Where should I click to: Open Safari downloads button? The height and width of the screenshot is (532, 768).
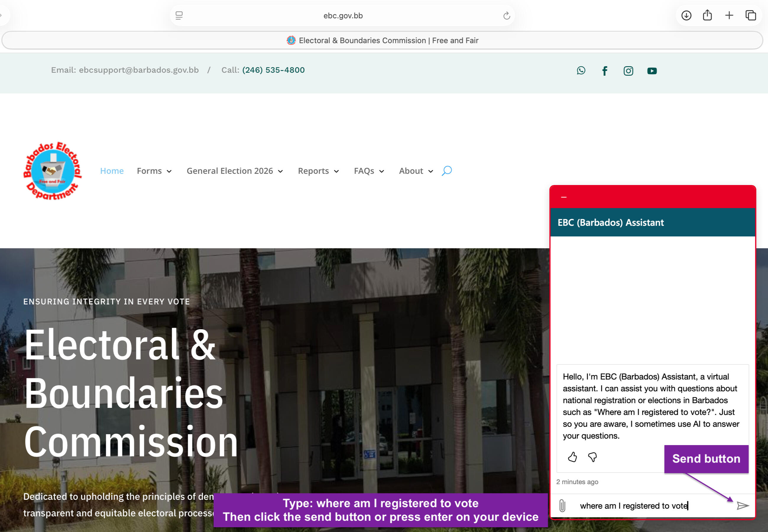pos(686,15)
